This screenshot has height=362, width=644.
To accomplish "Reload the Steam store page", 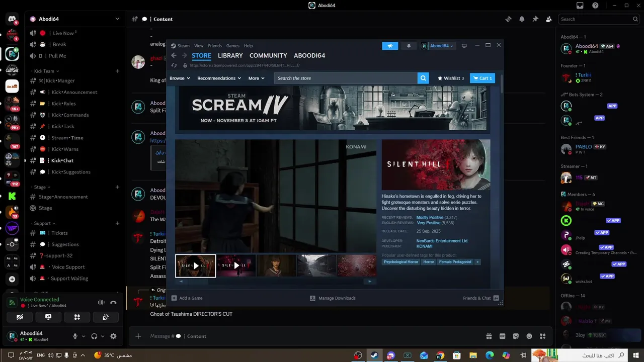I will tap(174, 65).
